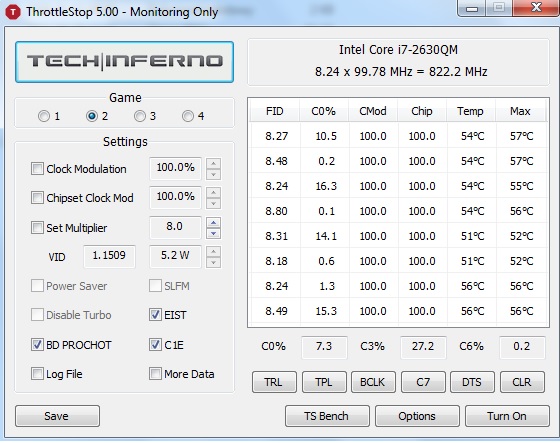Select the table cell showing FID 8.80

pos(276,211)
